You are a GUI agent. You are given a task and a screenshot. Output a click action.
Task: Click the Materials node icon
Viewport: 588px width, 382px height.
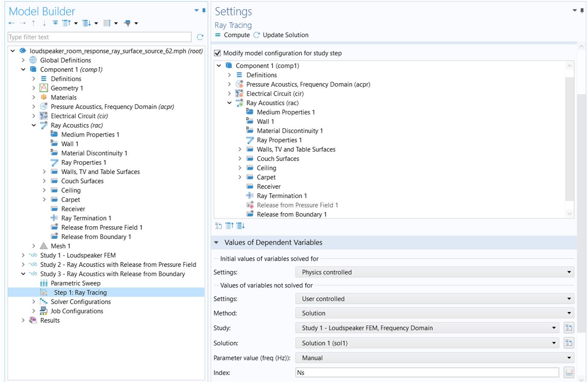43,97
